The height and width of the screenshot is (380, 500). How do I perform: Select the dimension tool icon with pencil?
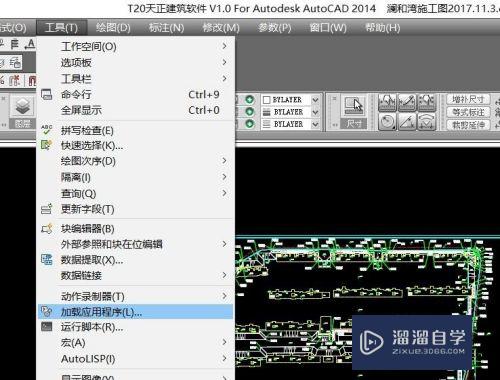click(407, 102)
